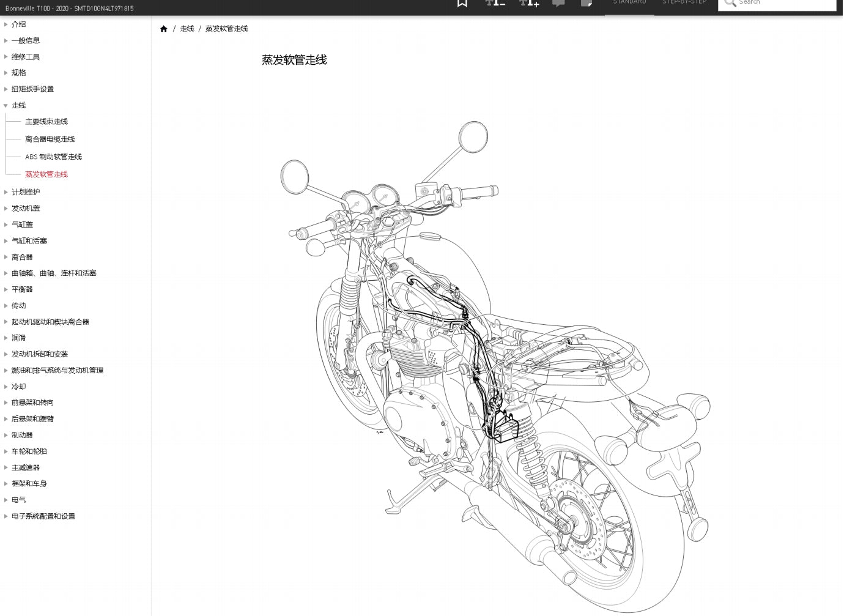Click the 走线 breadcrumb link

coord(187,28)
